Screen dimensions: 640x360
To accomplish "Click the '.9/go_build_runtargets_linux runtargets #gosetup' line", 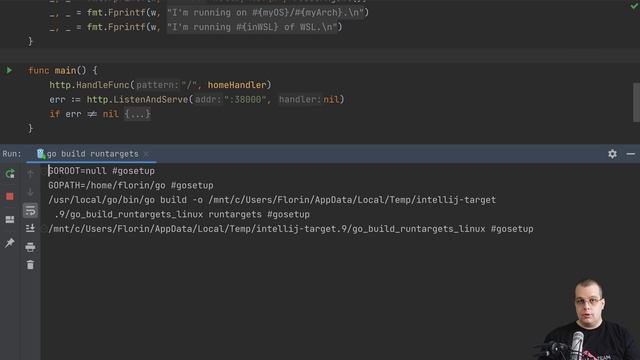I will click(182, 214).
